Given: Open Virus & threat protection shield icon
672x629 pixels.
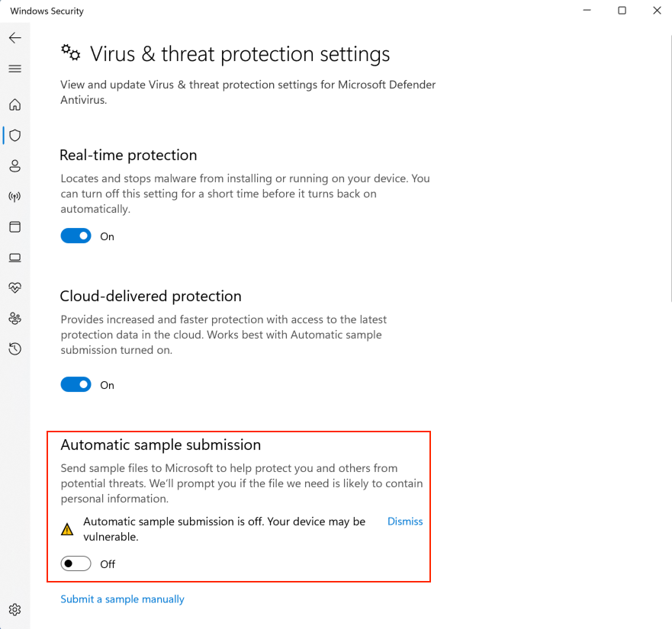Looking at the screenshot, I should [x=14, y=136].
